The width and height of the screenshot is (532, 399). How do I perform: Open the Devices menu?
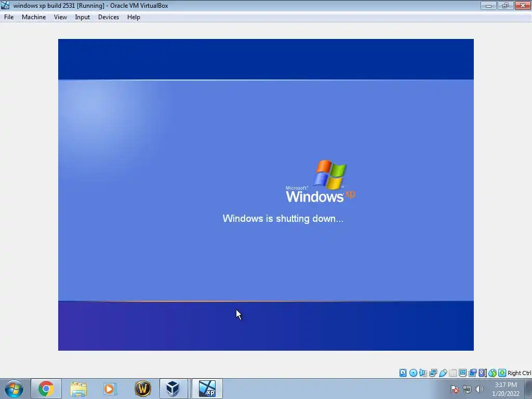coord(109,17)
